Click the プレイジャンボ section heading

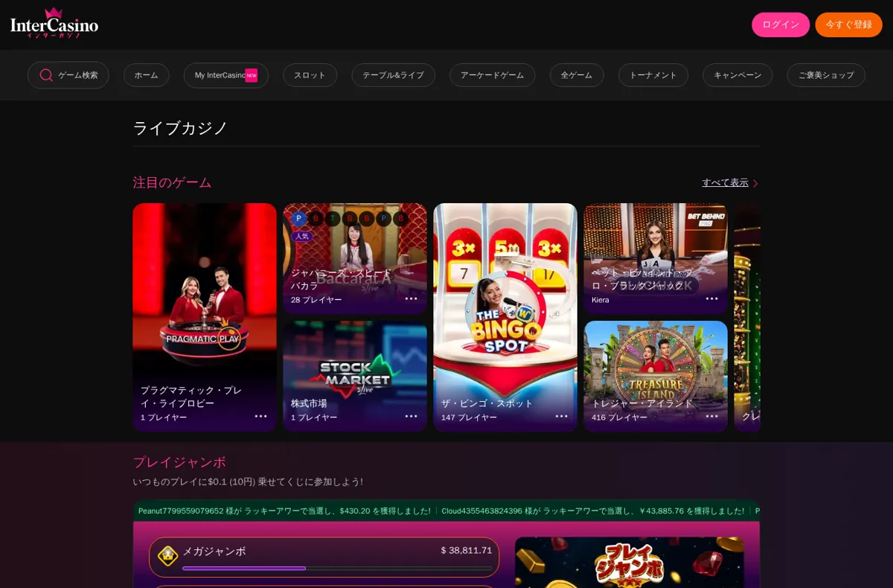(x=179, y=462)
